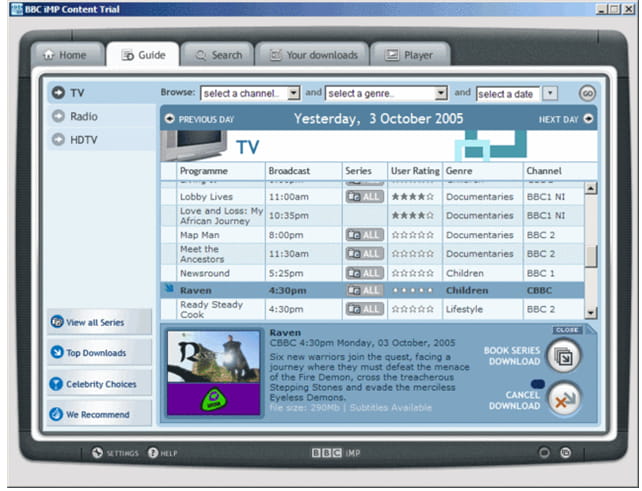Rate Map Man using its stars
Screen dimensions: 642x491
coord(412,235)
